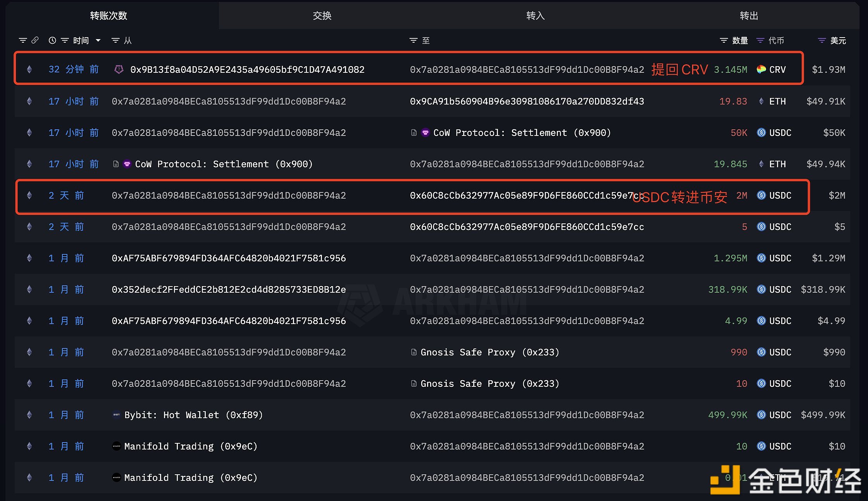Viewport: 868px width, 501px height.
Task: Open sender address 0x9B13f8a04D52 in first row
Action: 247,69
